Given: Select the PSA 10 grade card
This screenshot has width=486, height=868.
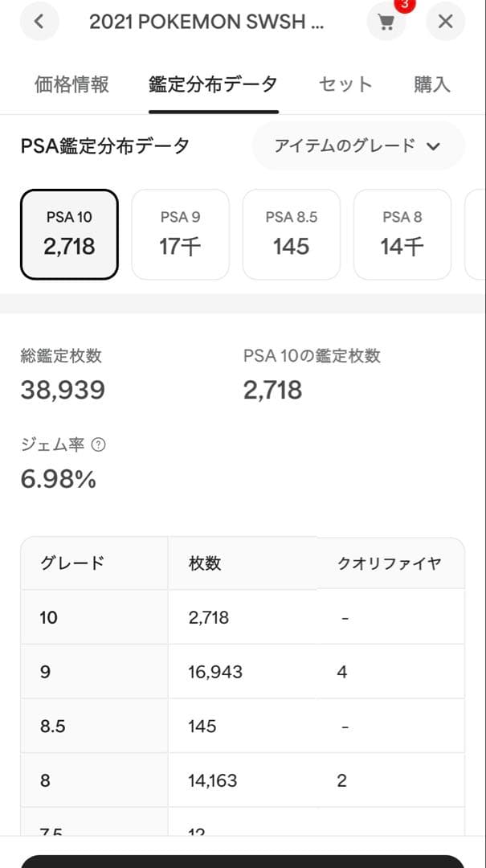Looking at the screenshot, I should coord(68,234).
